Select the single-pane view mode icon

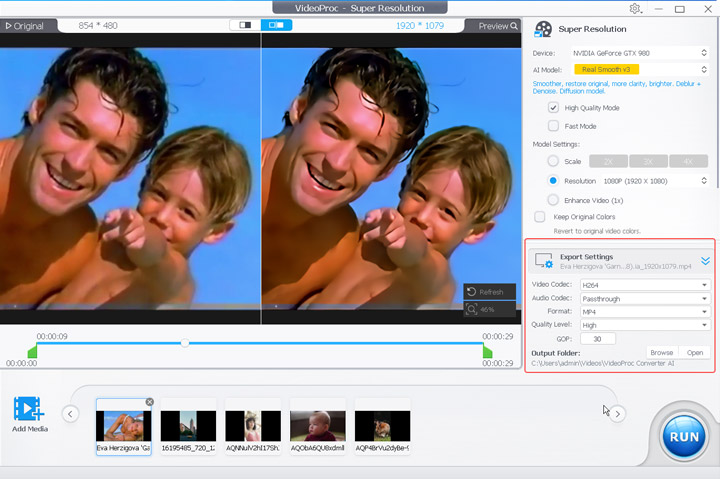click(x=245, y=25)
